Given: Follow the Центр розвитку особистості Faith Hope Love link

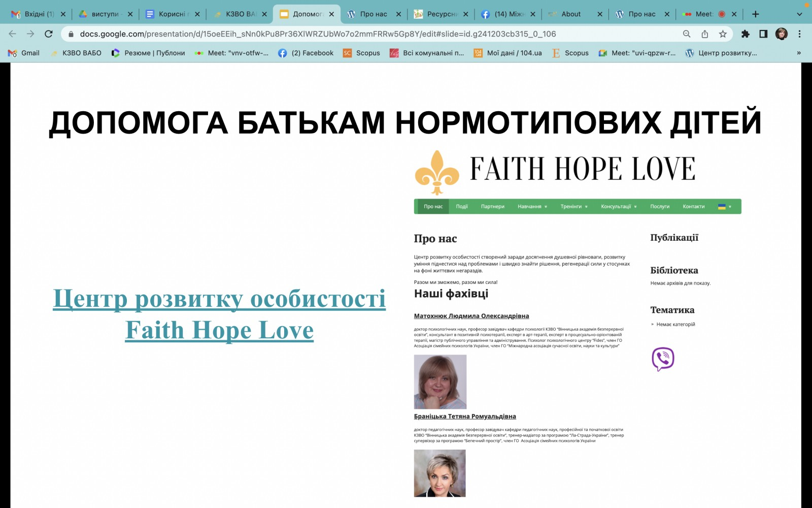Looking at the screenshot, I should (219, 314).
